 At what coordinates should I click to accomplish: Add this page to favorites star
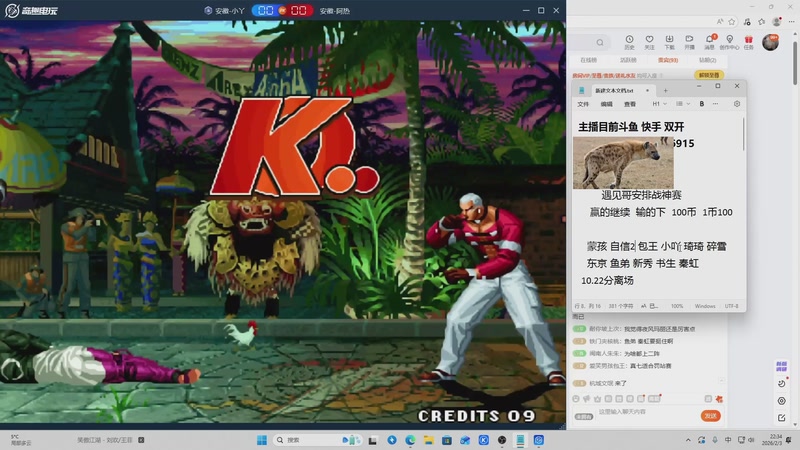point(732,21)
